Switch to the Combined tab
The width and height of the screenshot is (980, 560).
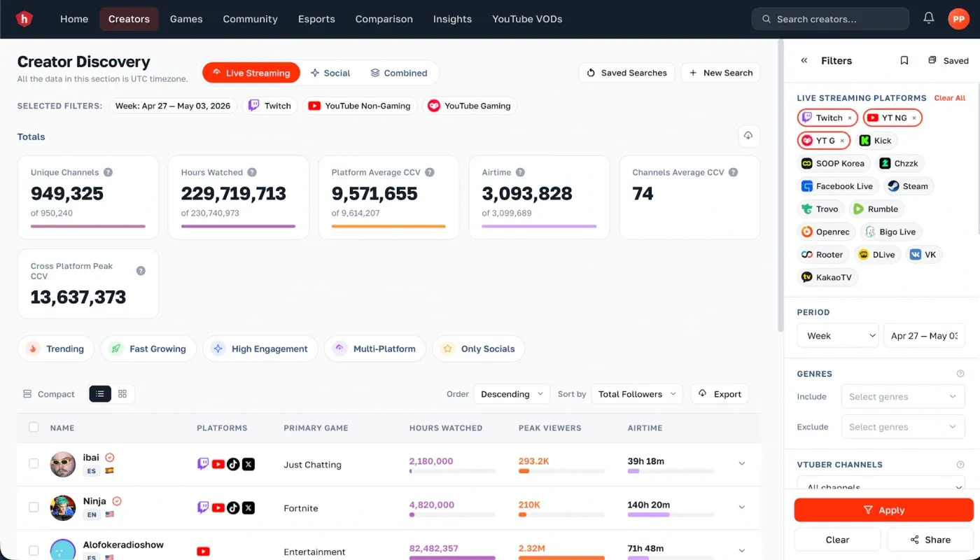pyautogui.click(x=399, y=73)
